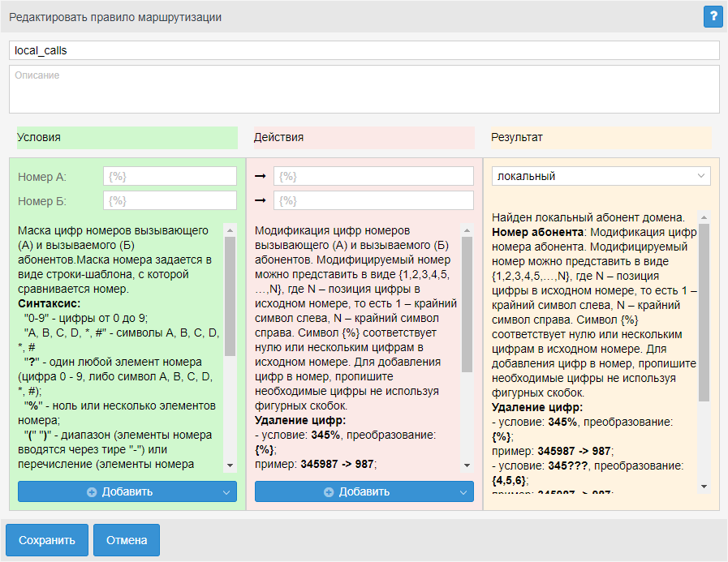This screenshot has height=562, width=728.
Task: Click the arrow icon before the second action field
Action: (x=261, y=200)
